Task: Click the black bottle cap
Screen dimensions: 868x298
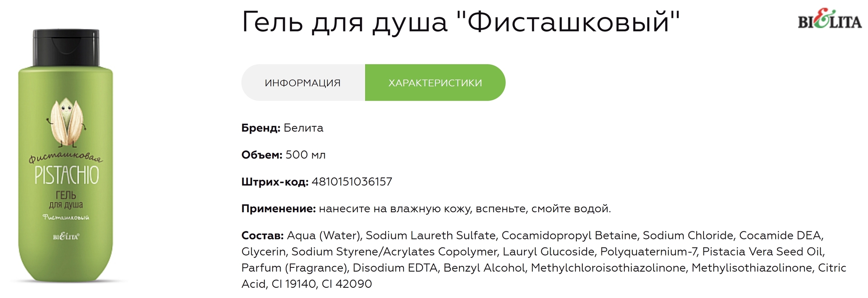Action: point(66,48)
